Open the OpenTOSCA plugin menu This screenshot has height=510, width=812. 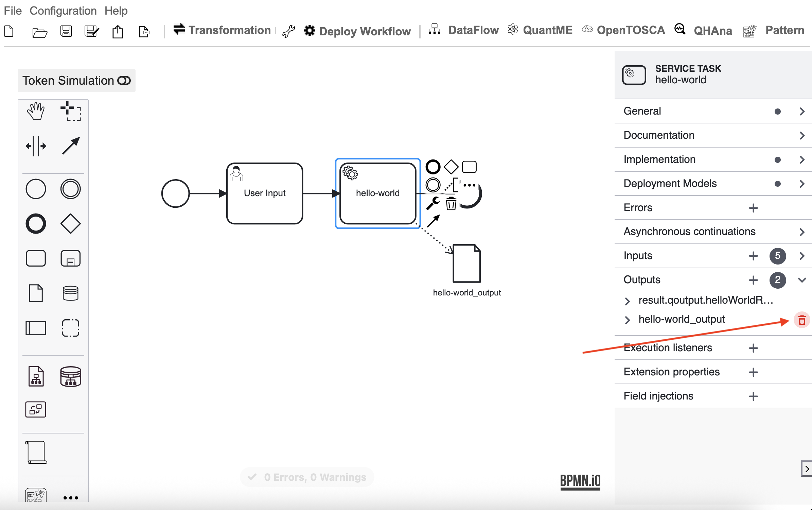623,30
